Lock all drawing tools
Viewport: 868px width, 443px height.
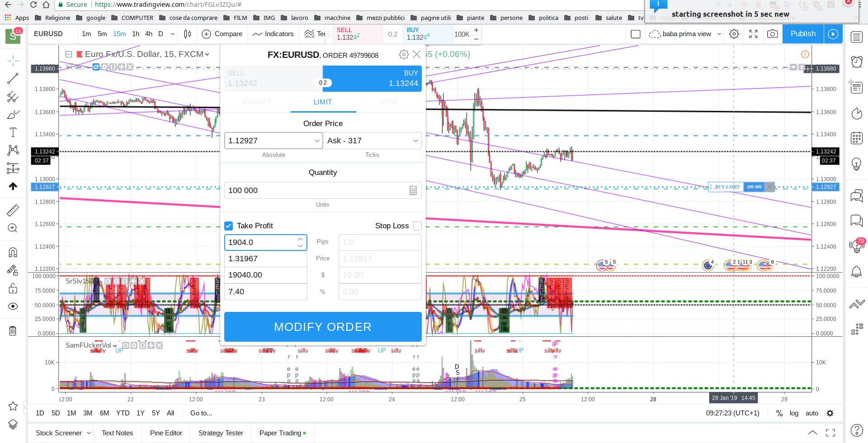[x=13, y=288]
